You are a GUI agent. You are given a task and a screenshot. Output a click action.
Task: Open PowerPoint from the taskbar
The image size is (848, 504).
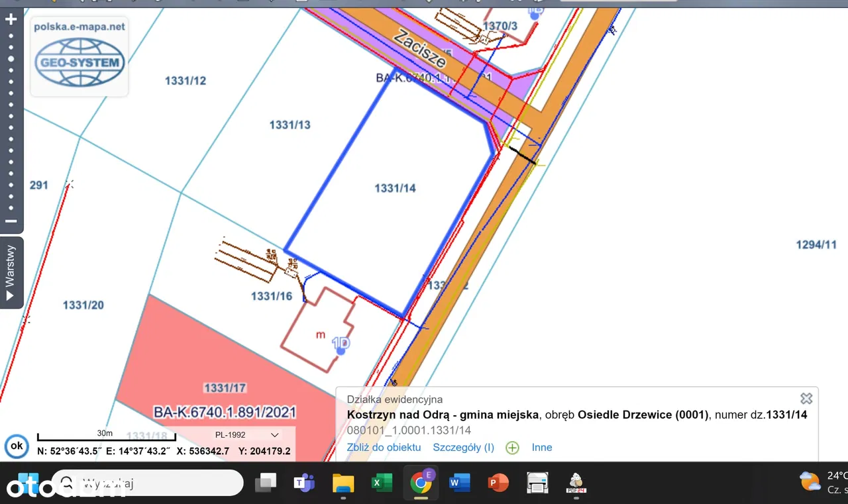498,483
